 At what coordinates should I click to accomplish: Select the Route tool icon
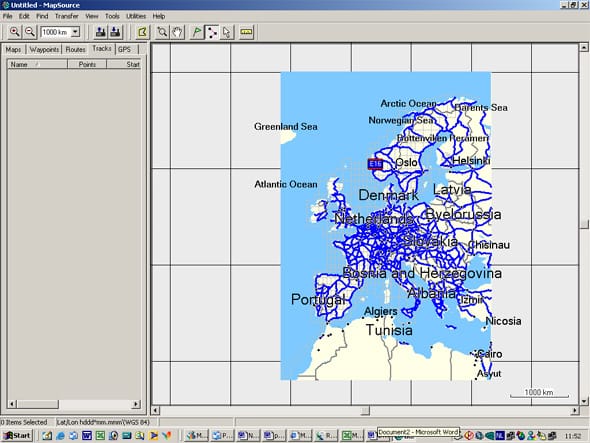[x=211, y=32]
